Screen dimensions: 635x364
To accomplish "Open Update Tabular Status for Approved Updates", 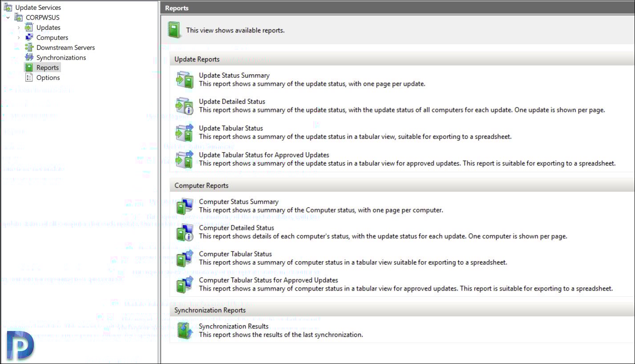I will coord(264,155).
